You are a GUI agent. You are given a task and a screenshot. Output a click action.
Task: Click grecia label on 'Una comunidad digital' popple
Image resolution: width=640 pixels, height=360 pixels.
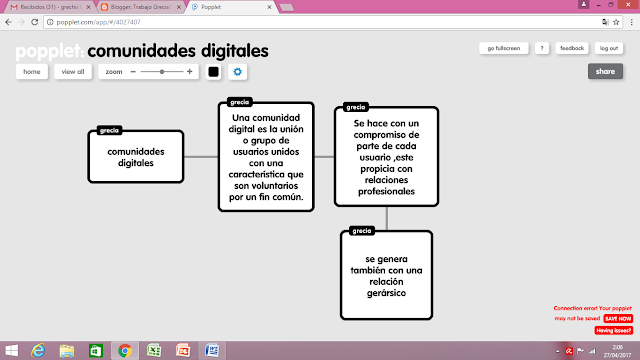coord(240,102)
